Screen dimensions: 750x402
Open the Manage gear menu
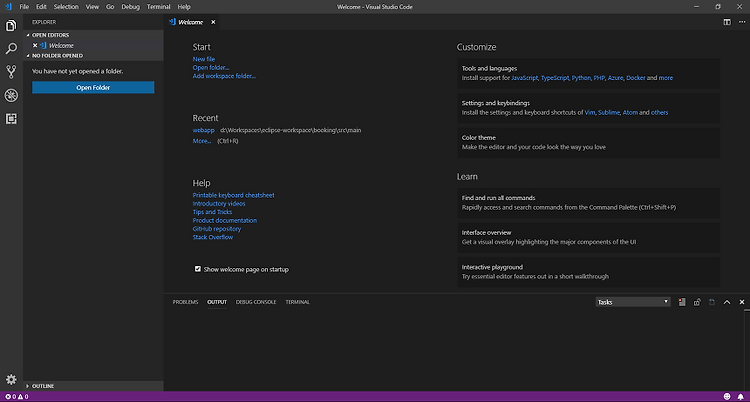pyautogui.click(x=11, y=380)
